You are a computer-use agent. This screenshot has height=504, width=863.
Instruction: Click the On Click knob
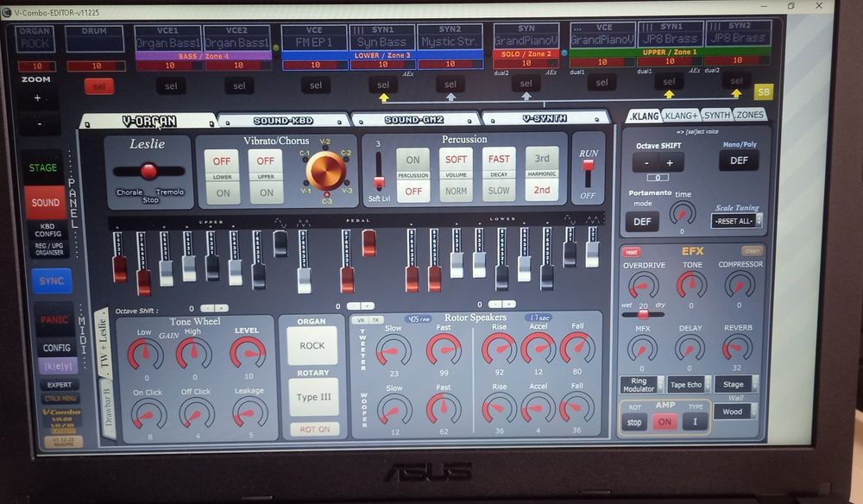148,414
